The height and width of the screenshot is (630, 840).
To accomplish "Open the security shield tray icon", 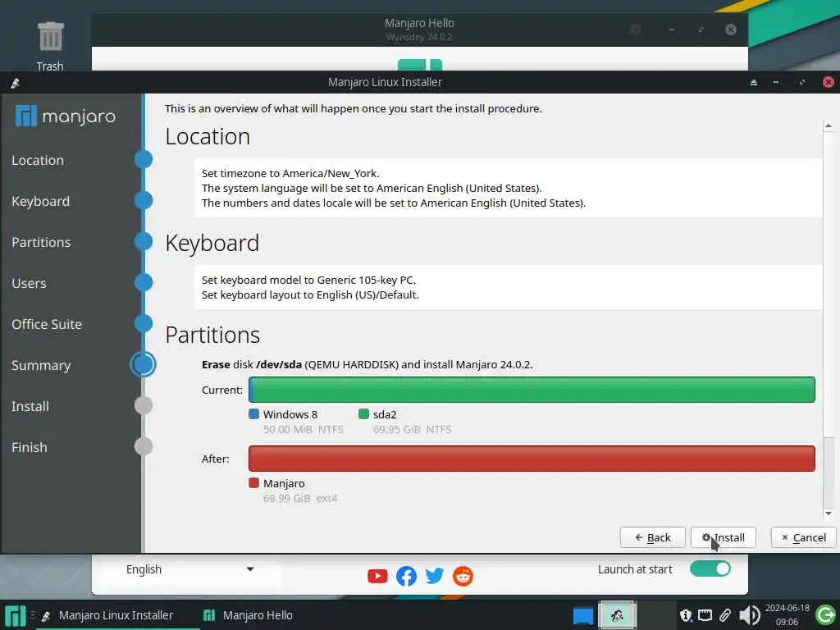I will [686, 615].
